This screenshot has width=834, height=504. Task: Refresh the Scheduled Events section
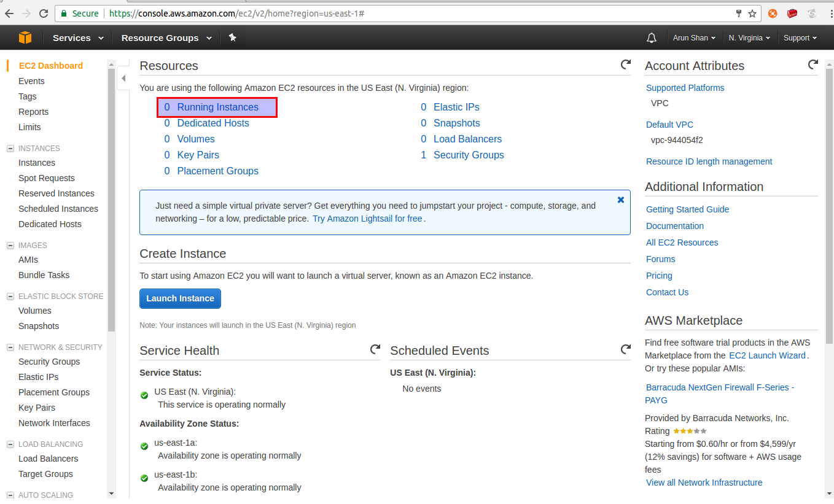[x=625, y=349]
